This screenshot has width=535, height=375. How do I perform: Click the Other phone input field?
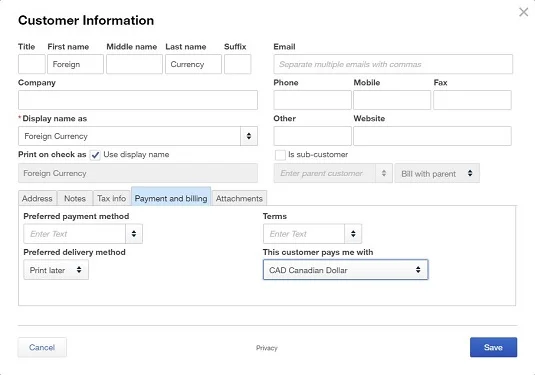[x=312, y=136]
